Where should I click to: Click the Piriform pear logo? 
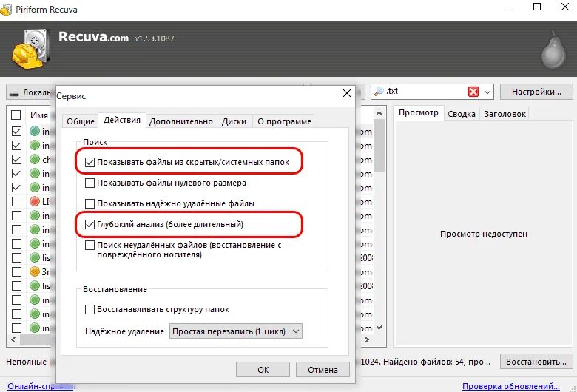point(553,50)
